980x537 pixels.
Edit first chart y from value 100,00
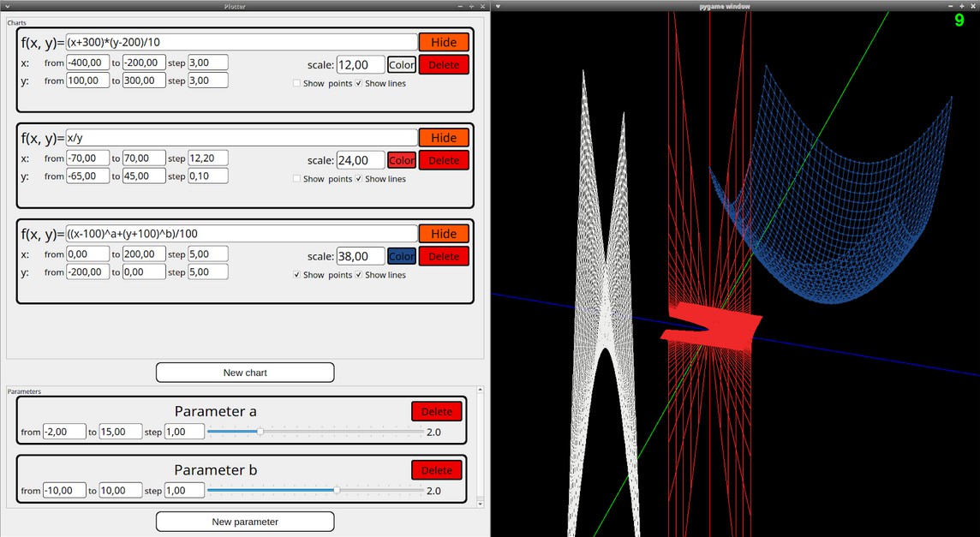coord(87,80)
